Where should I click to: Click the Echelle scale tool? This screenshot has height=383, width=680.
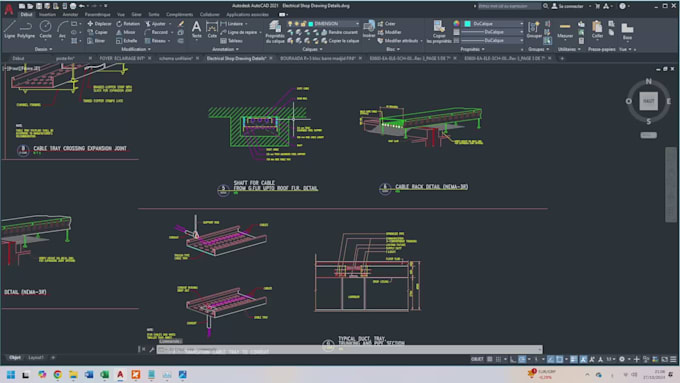[127, 41]
